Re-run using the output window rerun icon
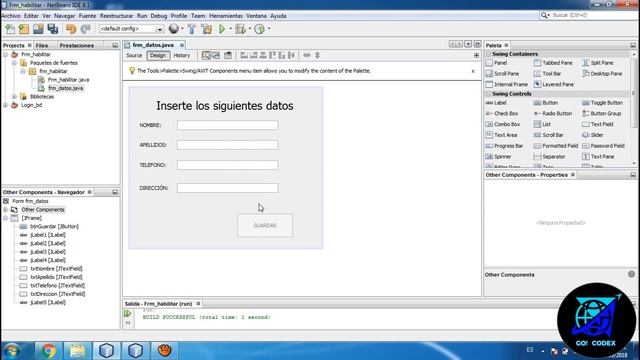 click(128, 313)
